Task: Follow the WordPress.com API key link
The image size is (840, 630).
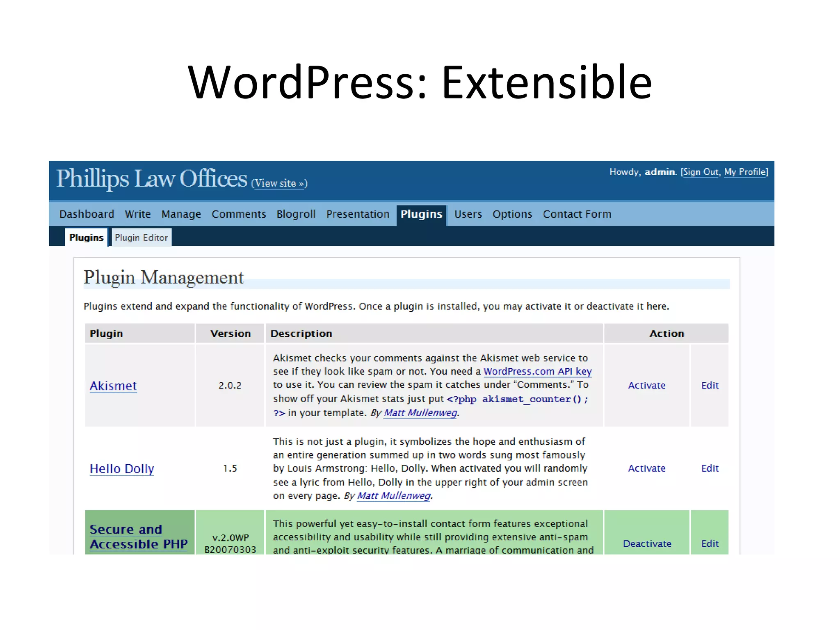Action: coord(537,372)
